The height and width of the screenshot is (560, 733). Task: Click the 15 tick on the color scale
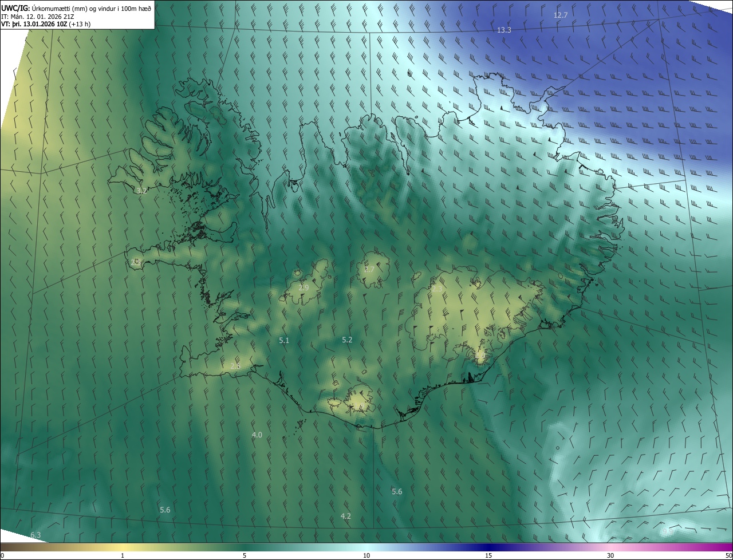point(488,555)
